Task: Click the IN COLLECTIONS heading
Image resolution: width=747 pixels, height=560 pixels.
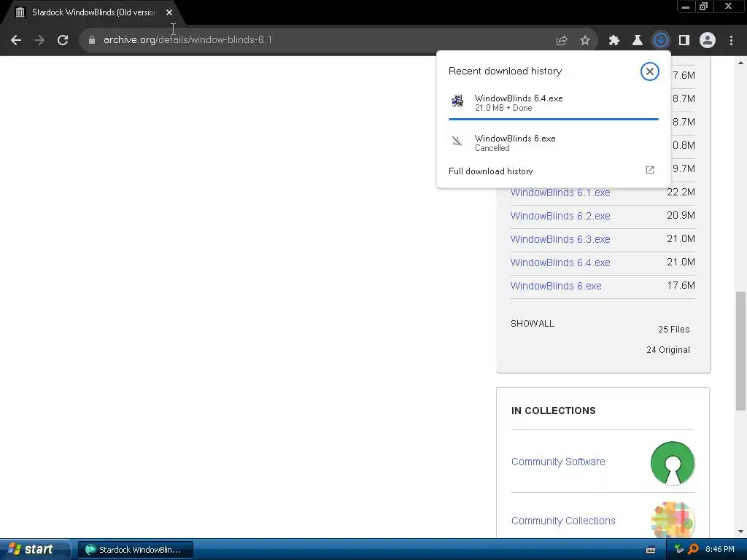Action: point(554,411)
